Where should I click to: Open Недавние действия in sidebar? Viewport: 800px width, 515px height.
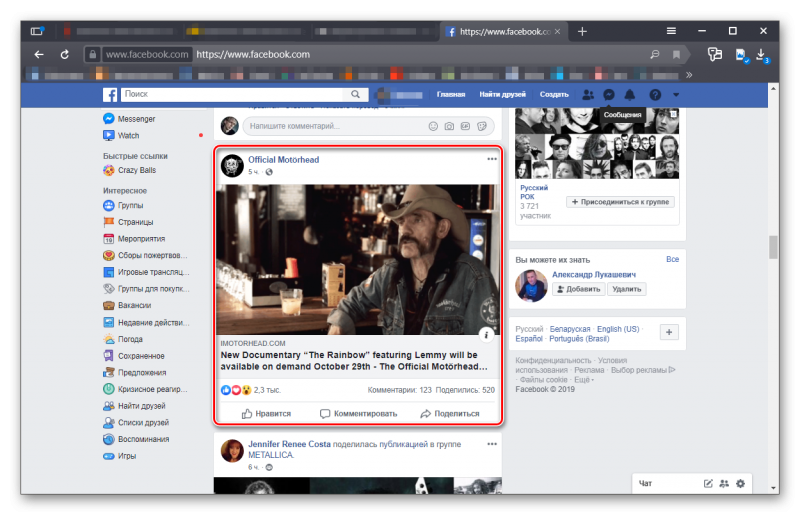tap(146, 323)
